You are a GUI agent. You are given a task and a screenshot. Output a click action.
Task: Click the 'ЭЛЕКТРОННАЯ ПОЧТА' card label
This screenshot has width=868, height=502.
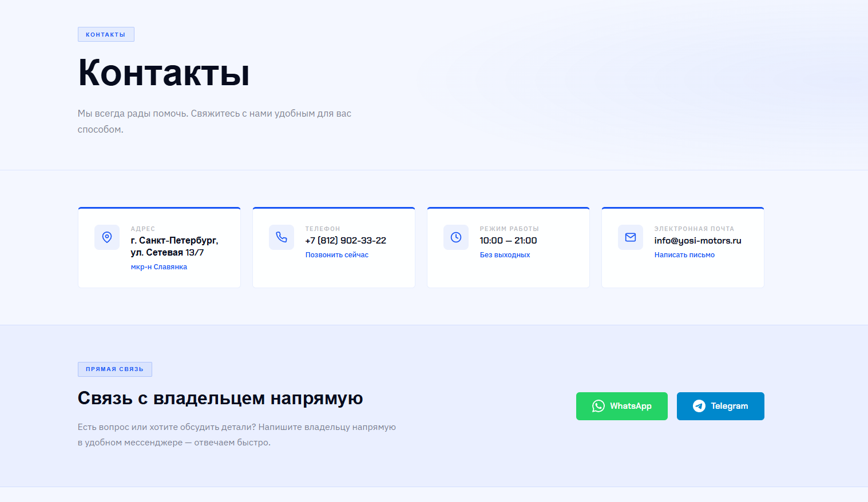pos(694,229)
